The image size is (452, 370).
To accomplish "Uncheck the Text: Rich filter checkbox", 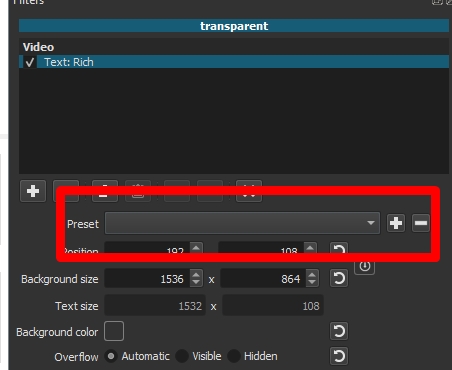I will point(30,62).
